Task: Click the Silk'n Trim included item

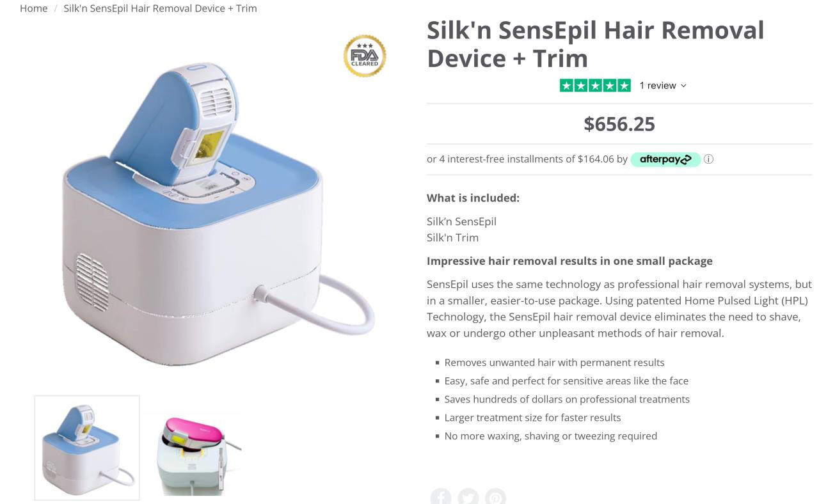Action: pyautogui.click(x=452, y=237)
